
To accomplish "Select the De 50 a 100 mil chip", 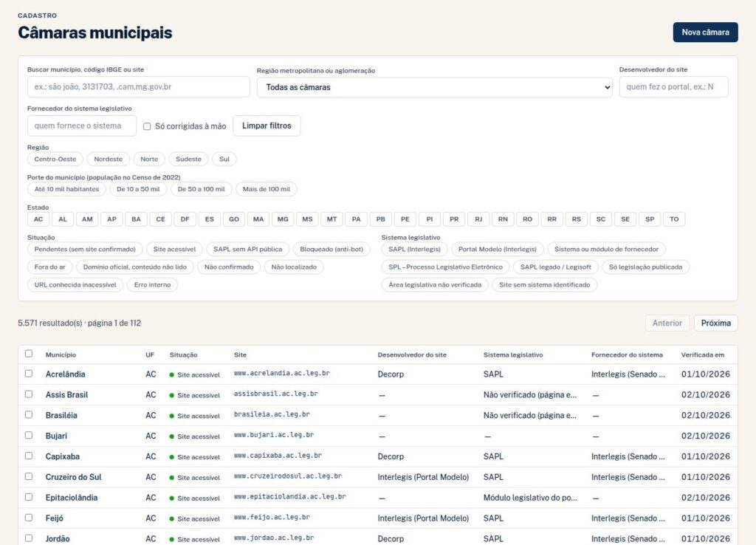I will tap(201, 189).
